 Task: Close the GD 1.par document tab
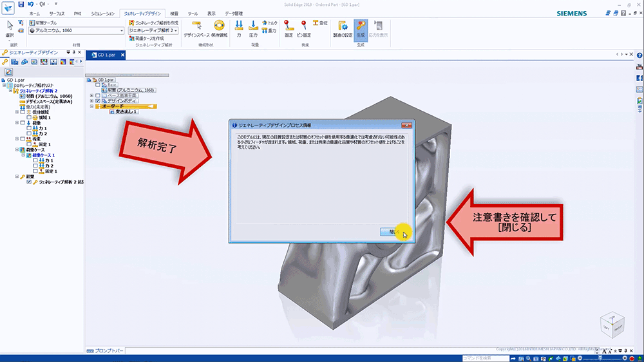click(x=122, y=55)
